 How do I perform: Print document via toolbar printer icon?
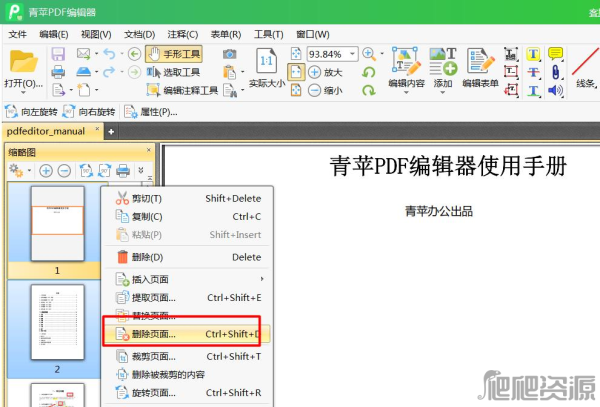click(58, 72)
